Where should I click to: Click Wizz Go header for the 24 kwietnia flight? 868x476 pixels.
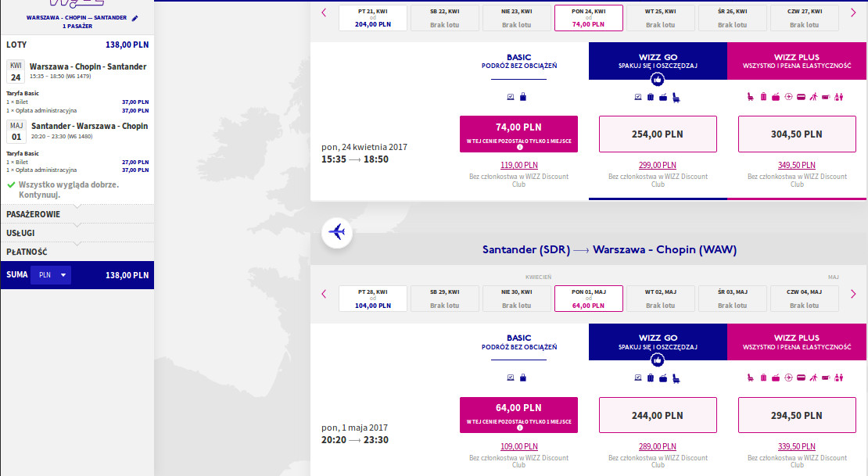click(x=658, y=61)
